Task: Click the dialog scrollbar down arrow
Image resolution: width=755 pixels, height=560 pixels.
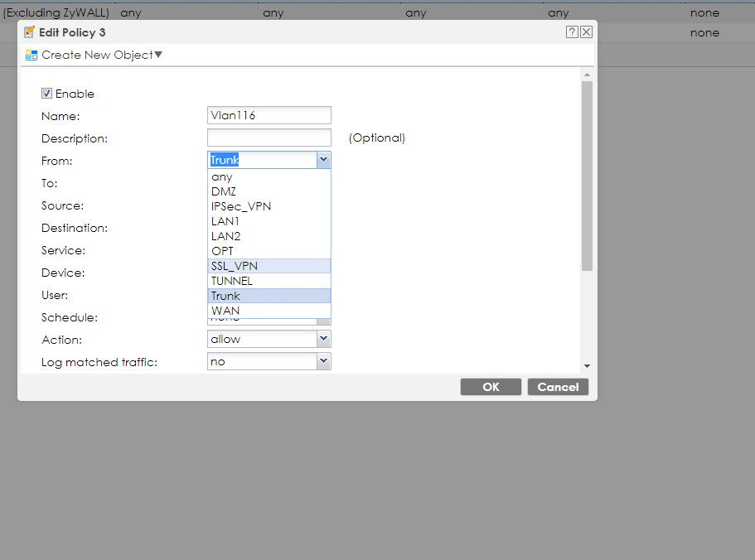Action: coord(587,366)
